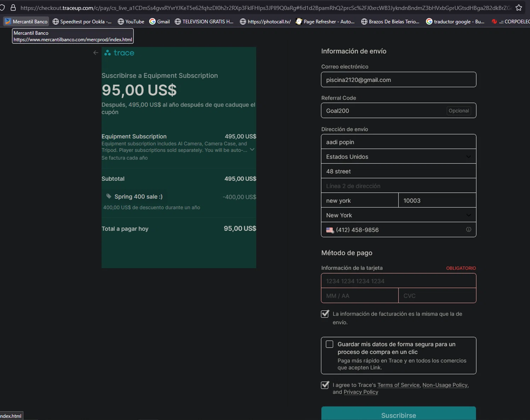The width and height of the screenshot is (530, 420).
Task: Click the -400,00 US$ discount value
Action: (x=239, y=197)
